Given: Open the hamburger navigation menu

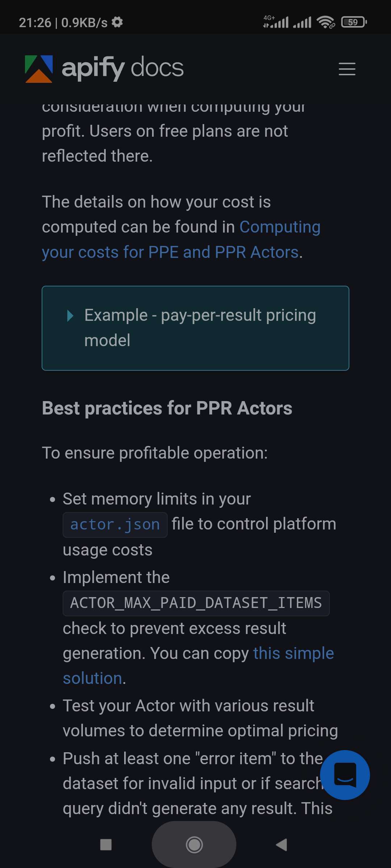Looking at the screenshot, I should (347, 69).
